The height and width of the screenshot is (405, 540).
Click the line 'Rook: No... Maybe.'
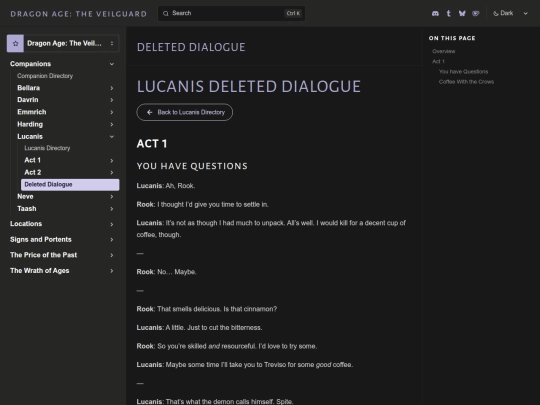(x=166, y=272)
